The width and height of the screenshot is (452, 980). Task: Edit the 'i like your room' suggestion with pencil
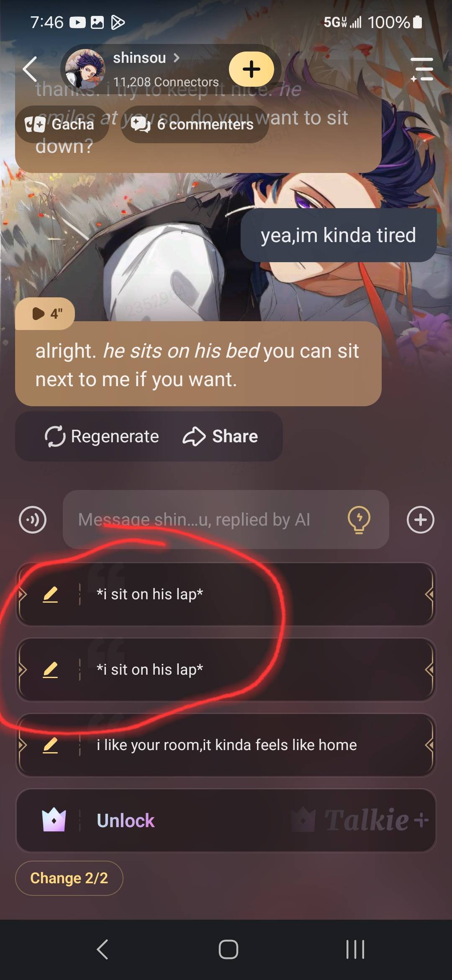[50, 745]
